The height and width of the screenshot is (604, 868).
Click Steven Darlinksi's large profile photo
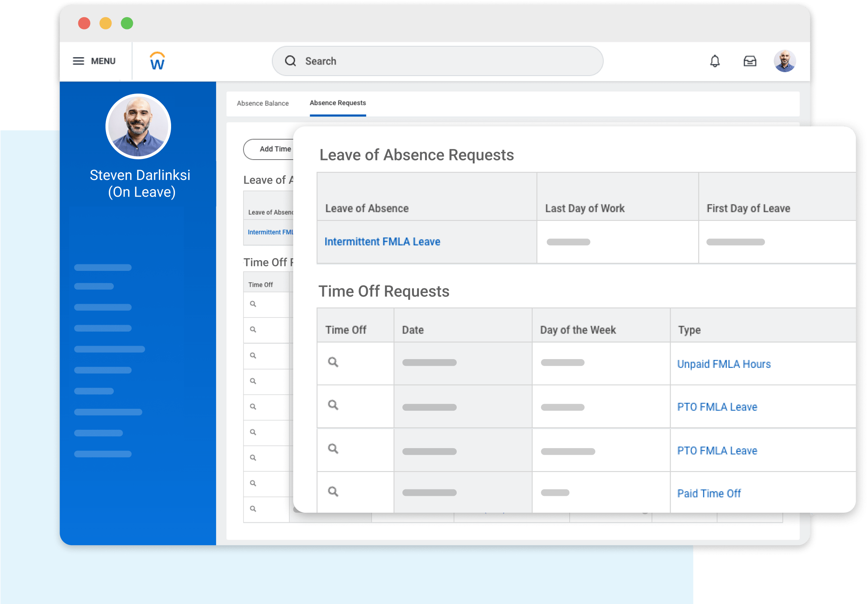pos(138,126)
